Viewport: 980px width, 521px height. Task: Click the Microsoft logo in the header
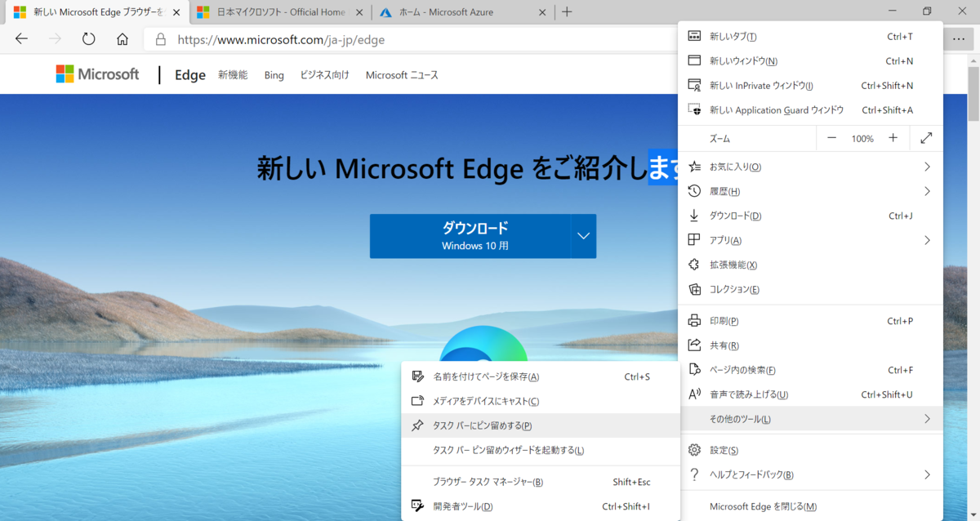pos(97,74)
